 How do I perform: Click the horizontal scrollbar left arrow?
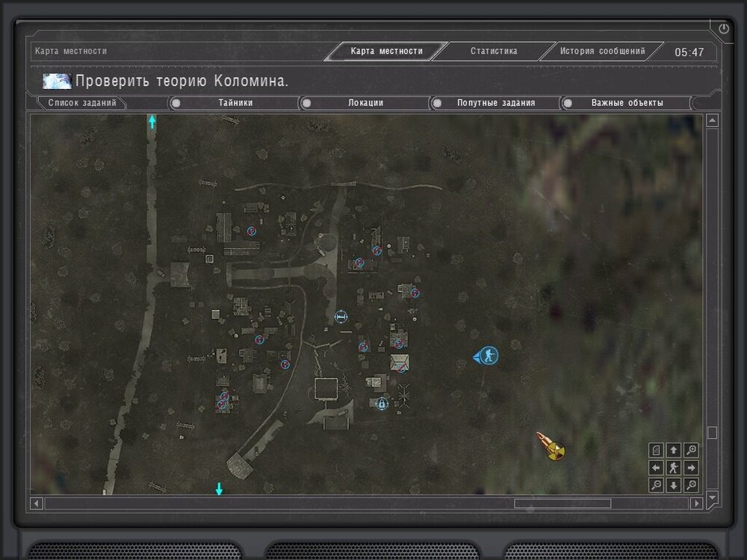pyautogui.click(x=37, y=503)
